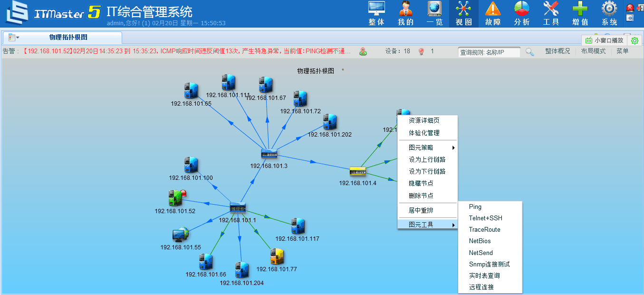
Task: Select server node 192.168.101.202
Action: click(330, 122)
